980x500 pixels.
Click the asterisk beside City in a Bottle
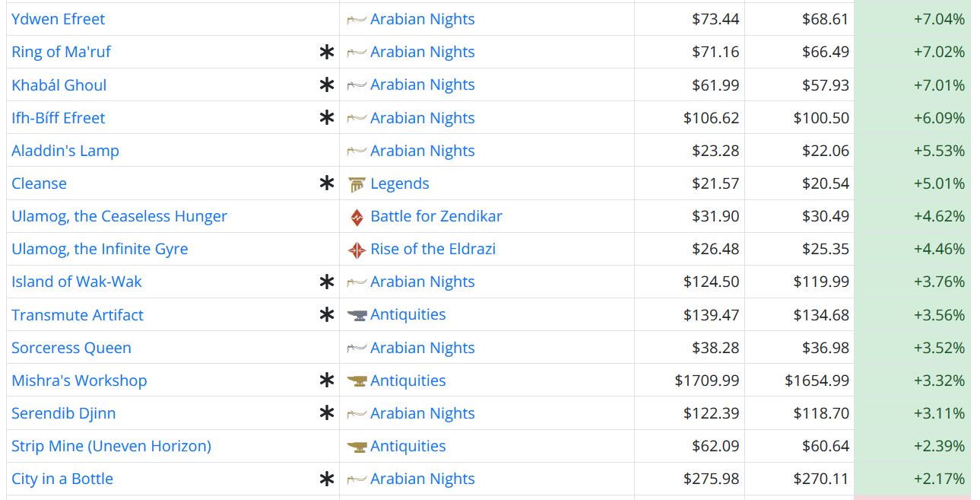(x=327, y=479)
